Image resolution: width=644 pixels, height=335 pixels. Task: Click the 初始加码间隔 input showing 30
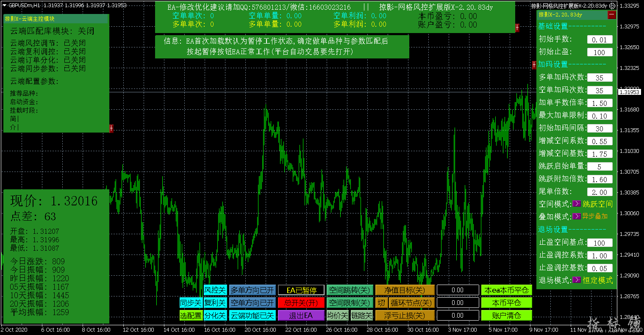point(600,129)
